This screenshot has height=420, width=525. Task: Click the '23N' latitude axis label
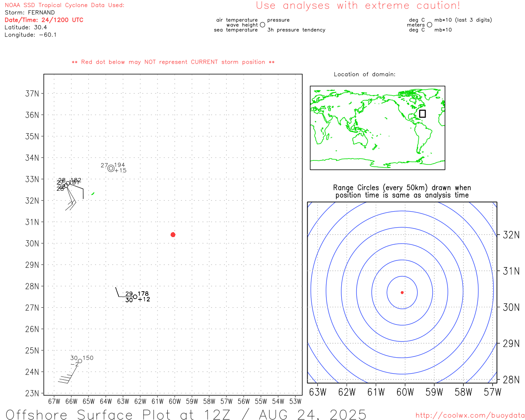[x=32, y=393]
